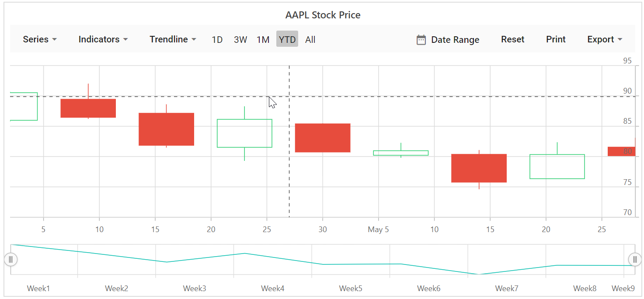The image size is (644, 299).
Task: Click the Indicators chevron icon
Action: [x=126, y=39]
